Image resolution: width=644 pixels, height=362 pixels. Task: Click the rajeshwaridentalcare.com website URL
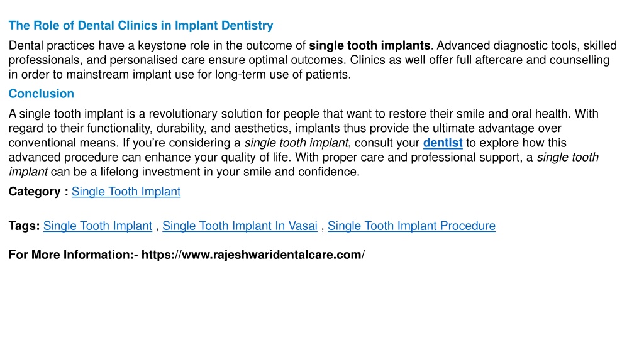(253, 255)
